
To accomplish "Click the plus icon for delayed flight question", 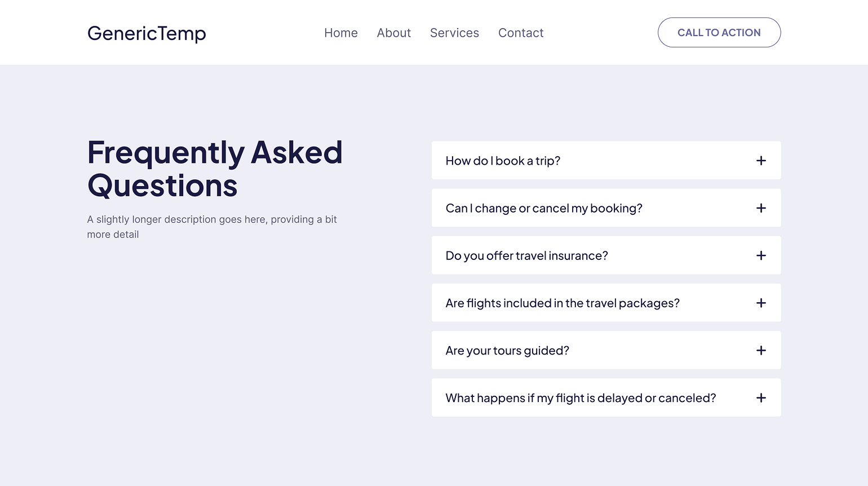I will (x=761, y=397).
